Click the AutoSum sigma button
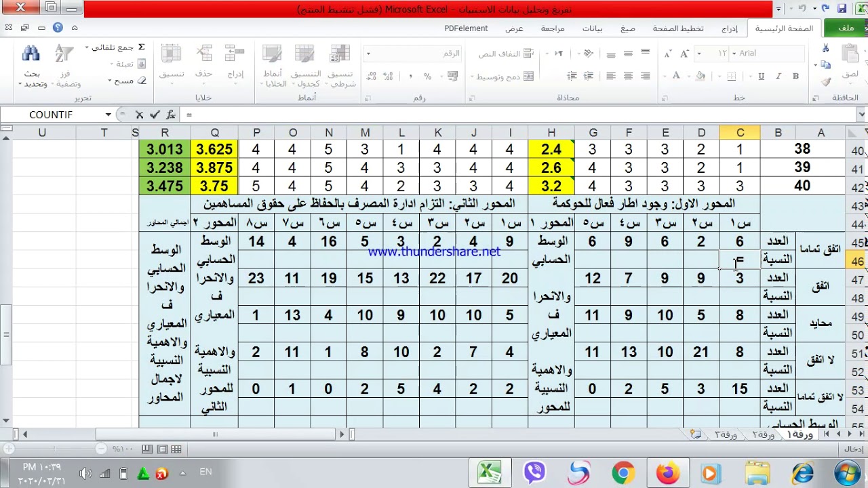The width and height of the screenshot is (868, 488). (141, 47)
